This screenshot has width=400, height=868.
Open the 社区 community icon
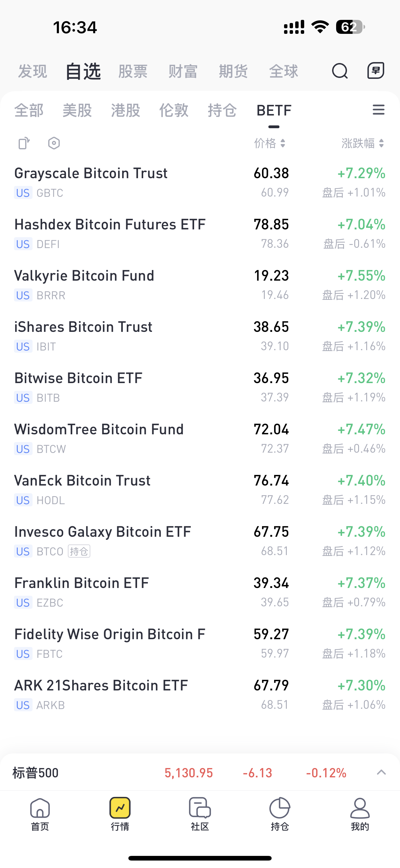pos(200,814)
